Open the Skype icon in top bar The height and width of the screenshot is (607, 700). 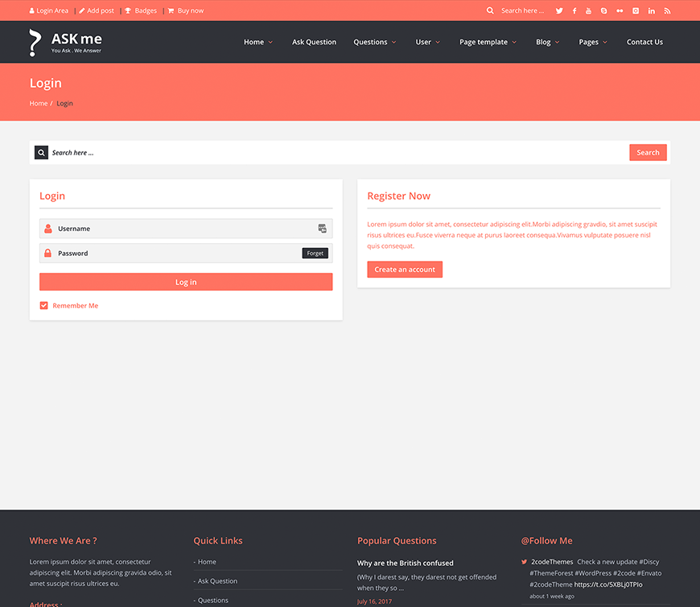(x=603, y=10)
